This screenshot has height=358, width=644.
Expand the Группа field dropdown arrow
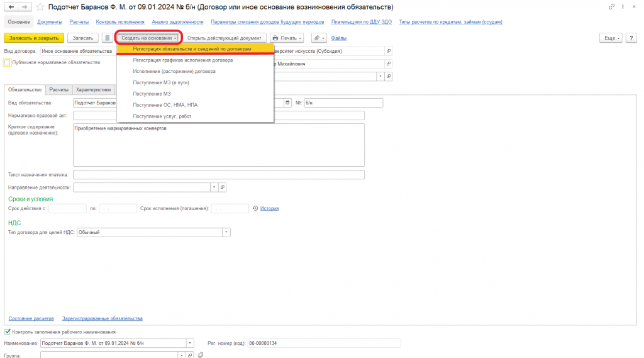[182, 355]
